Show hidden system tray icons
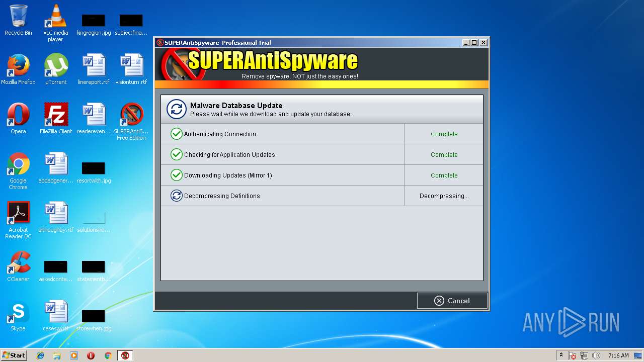644x362 pixels. [561, 355]
